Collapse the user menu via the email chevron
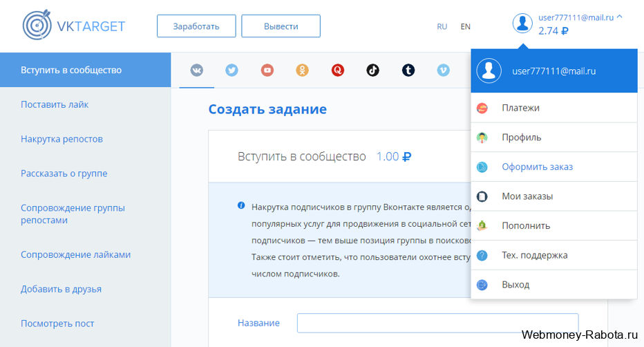This screenshot has width=644, height=347. coord(619,17)
